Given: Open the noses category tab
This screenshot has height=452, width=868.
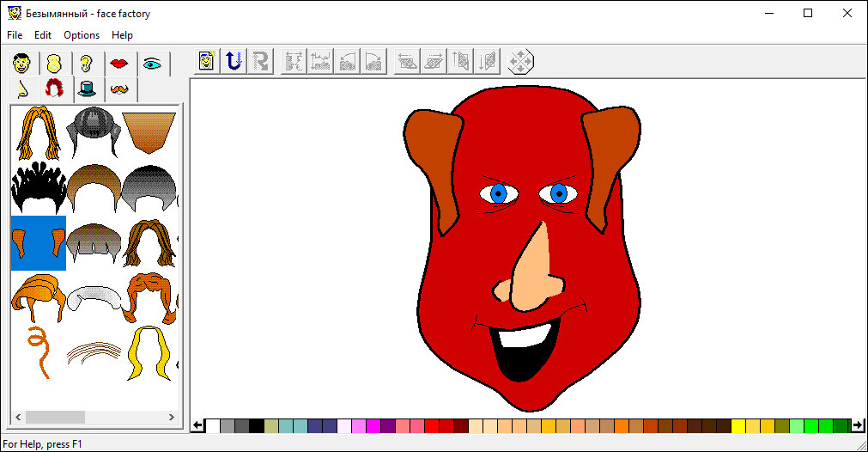Looking at the screenshot, I should (x=22, y=89).
